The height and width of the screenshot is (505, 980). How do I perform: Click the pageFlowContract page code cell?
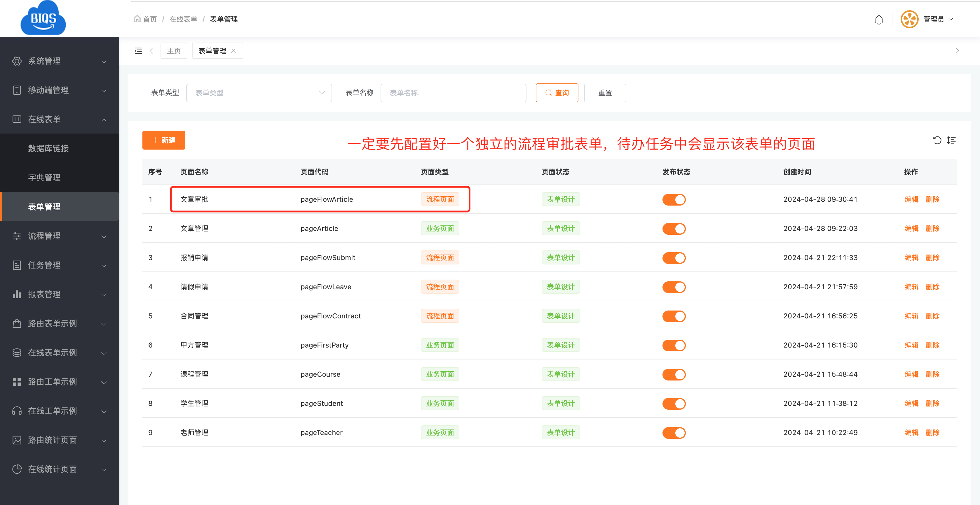(x=331, y=316)
